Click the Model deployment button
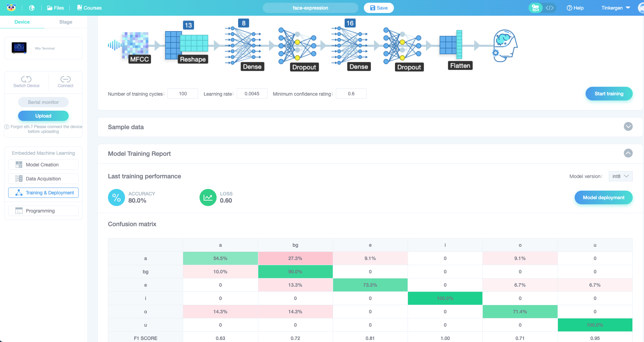The height and width of the screenshot is (342, 644). tap(603, 197)
